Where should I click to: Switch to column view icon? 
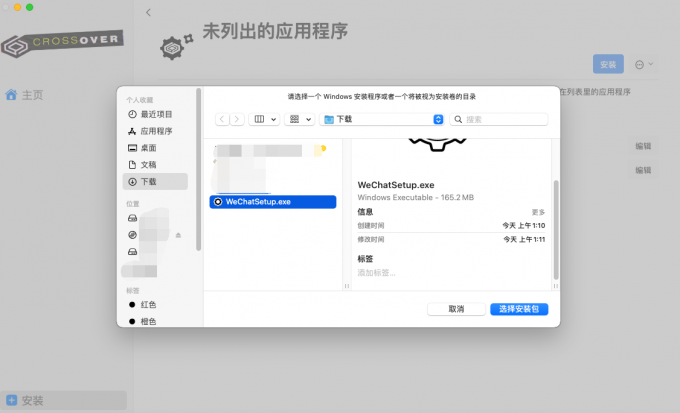pos(259,119)
